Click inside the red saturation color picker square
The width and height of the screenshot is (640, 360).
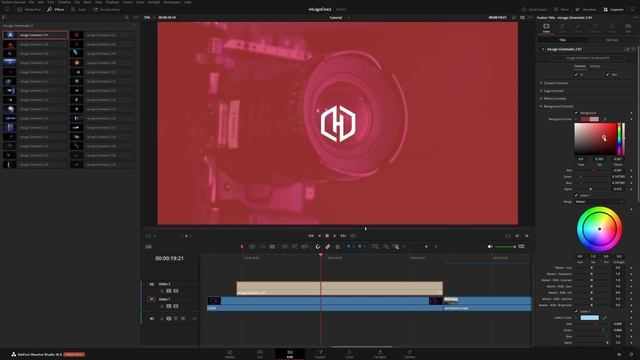[595, 139]
